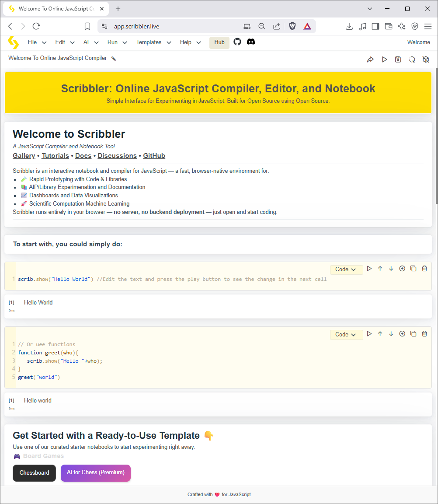Viewport: 438px width, 504px height.
Task: Move the greet function cell up
Action: click(x=380, y=333)
